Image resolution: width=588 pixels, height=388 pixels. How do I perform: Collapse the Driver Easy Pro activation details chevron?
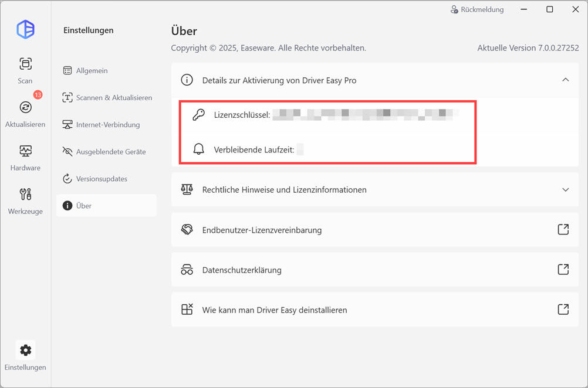566,80
